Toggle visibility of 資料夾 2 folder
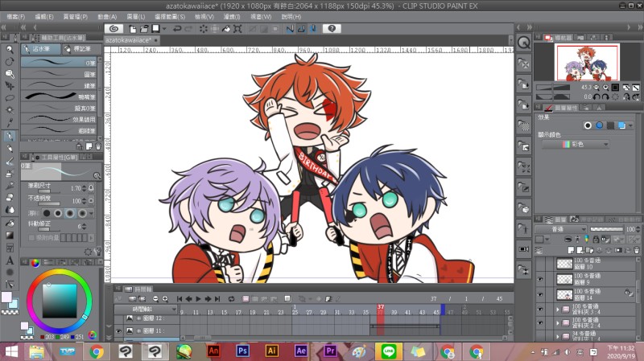 [539, 323]
